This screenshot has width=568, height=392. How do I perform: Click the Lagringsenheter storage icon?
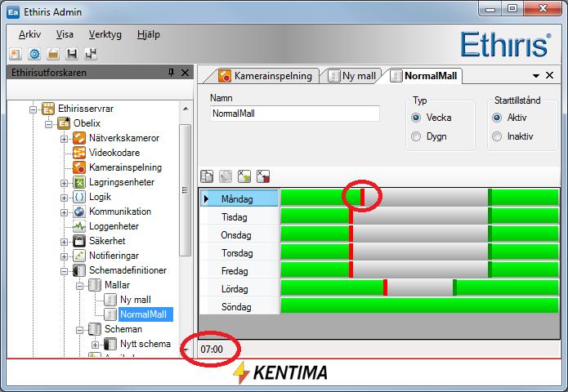[x=79, y=182]
